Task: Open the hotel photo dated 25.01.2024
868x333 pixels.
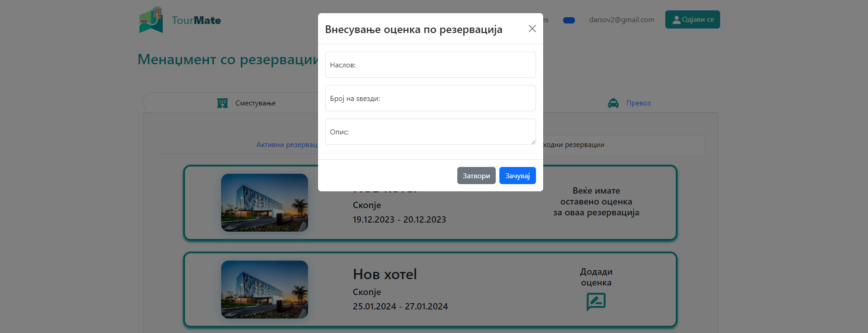Action: coord(264,290)
